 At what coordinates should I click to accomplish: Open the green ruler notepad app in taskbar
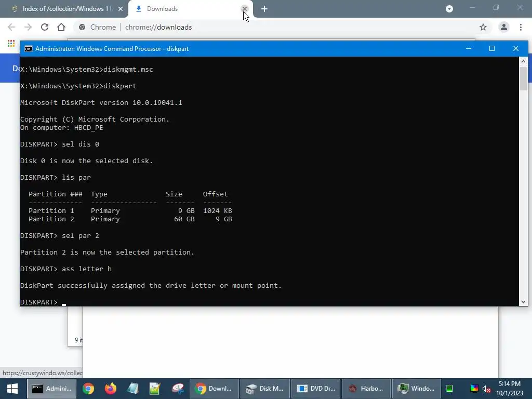click(x=155, y=389)
